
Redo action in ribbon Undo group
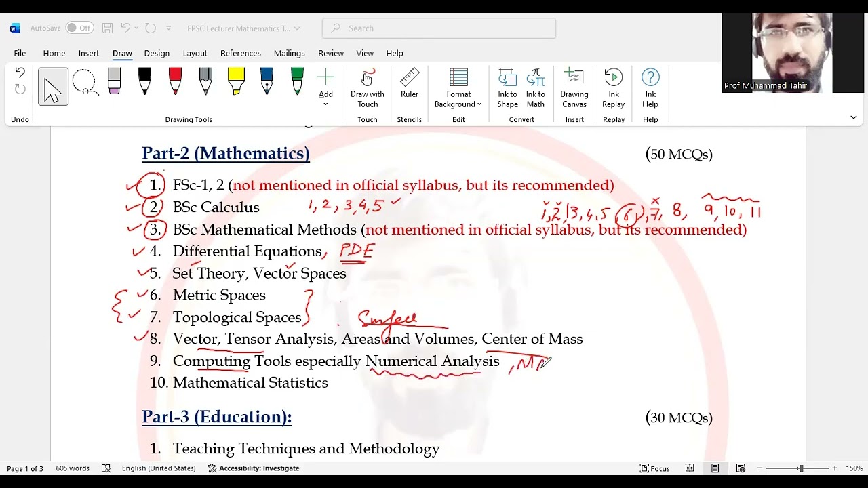20,89
